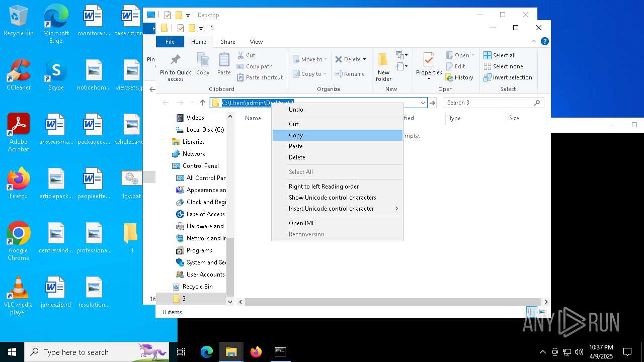
Task: Open History in the ribbon
Action: pos(459,77)
